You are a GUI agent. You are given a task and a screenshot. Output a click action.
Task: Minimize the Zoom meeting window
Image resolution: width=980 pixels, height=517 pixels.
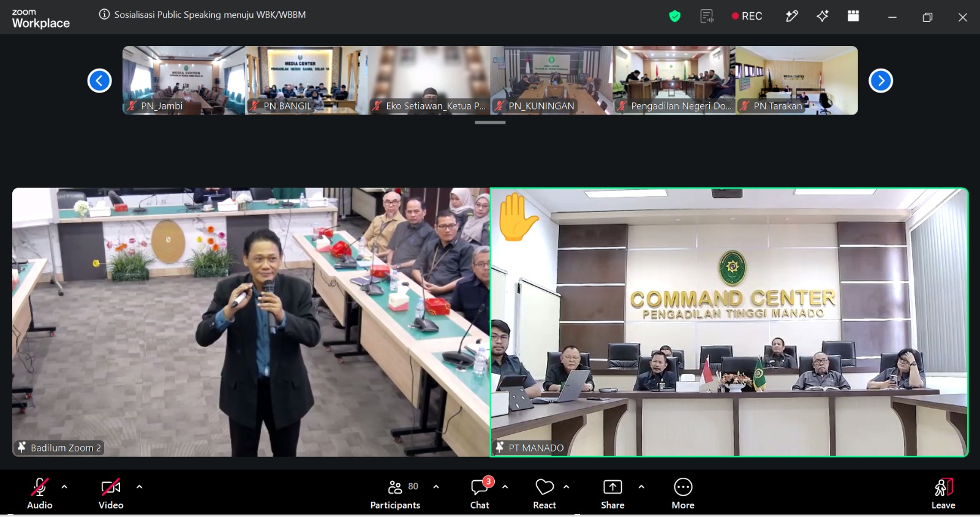[x=892, y=17]
